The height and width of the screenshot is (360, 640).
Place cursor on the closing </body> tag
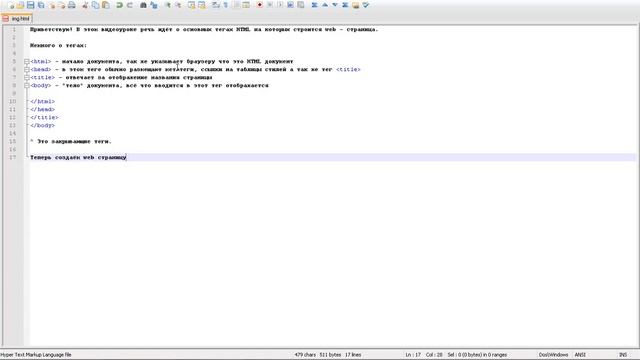point(42,126)
